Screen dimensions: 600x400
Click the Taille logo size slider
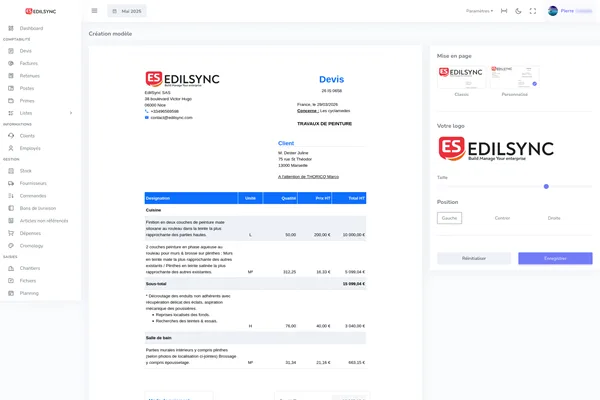[501, 186]
